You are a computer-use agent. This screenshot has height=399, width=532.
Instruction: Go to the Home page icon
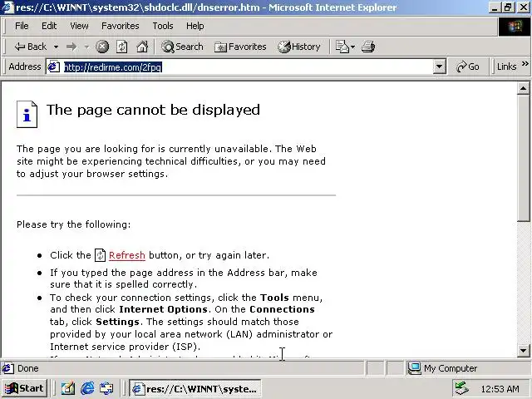(142, 47)
